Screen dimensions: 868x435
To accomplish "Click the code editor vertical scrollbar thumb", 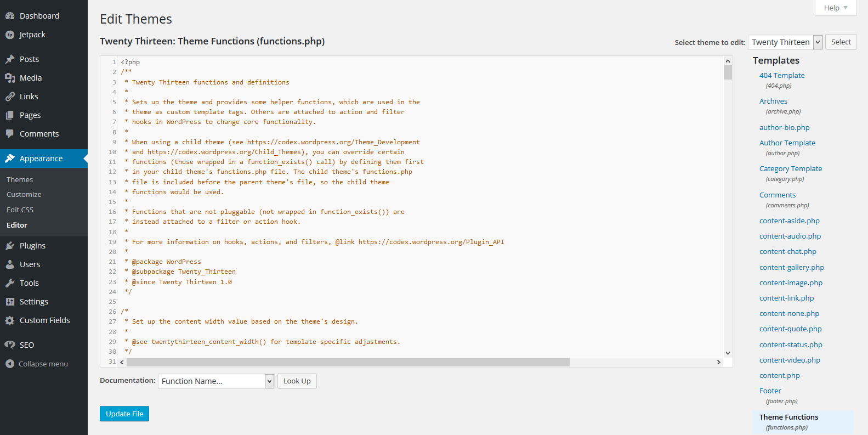I will [x=728, y=72].
